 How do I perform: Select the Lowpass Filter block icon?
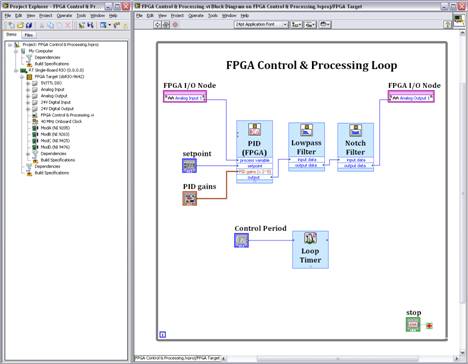(306, 130)
